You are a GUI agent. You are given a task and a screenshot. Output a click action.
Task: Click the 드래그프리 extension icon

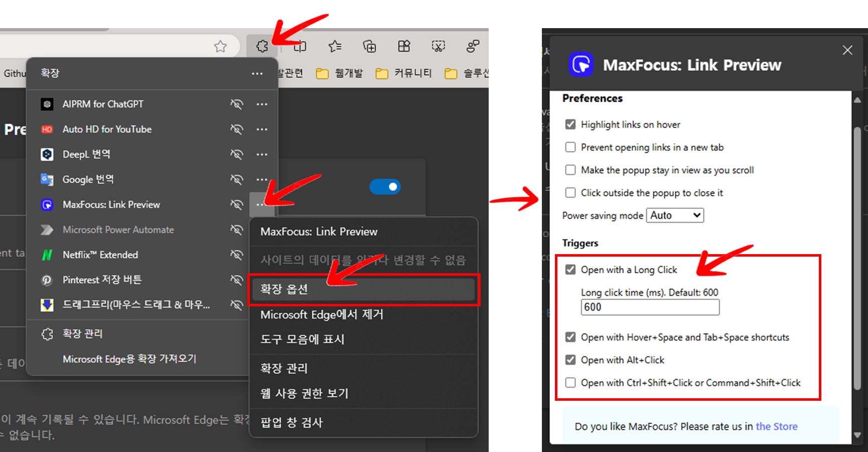pyautogui.click(x=47, y=305)
